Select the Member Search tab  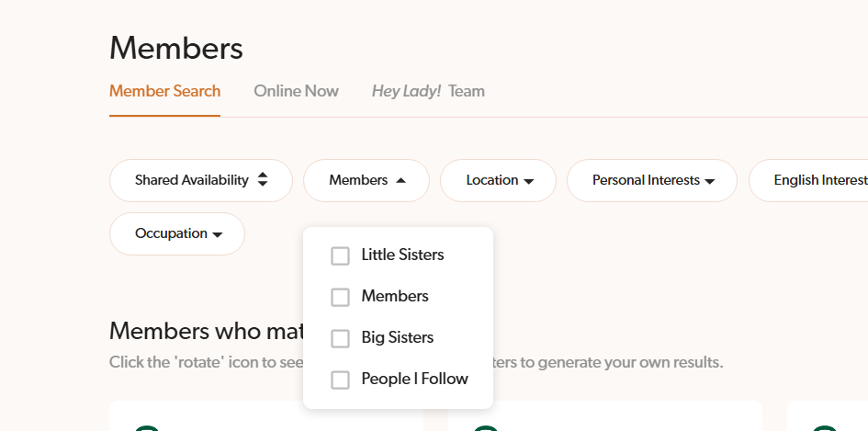164,91
